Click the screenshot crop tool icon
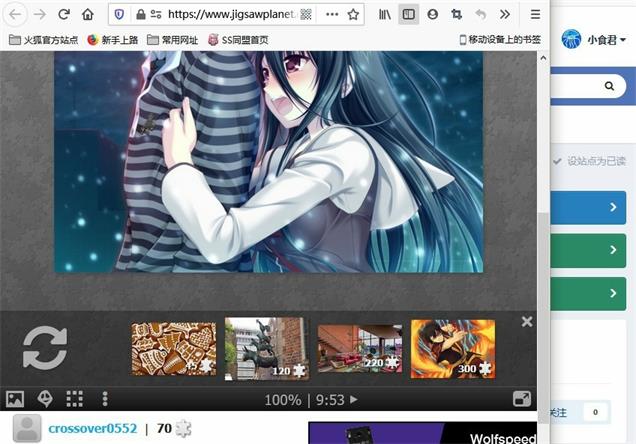The height and width of the screenshot is (444, 636). tap(457, 15)
